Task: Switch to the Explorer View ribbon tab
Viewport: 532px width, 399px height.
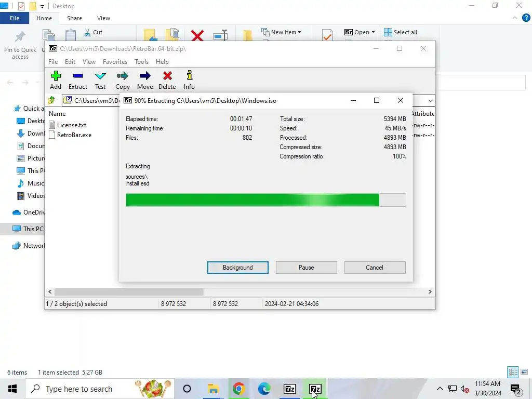Action: coord(103,18)
